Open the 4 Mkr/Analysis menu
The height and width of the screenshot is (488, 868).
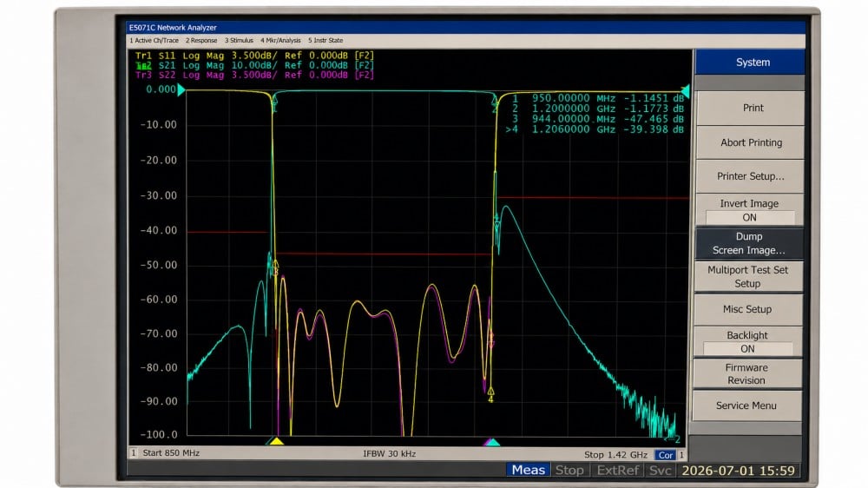(280, 41)
